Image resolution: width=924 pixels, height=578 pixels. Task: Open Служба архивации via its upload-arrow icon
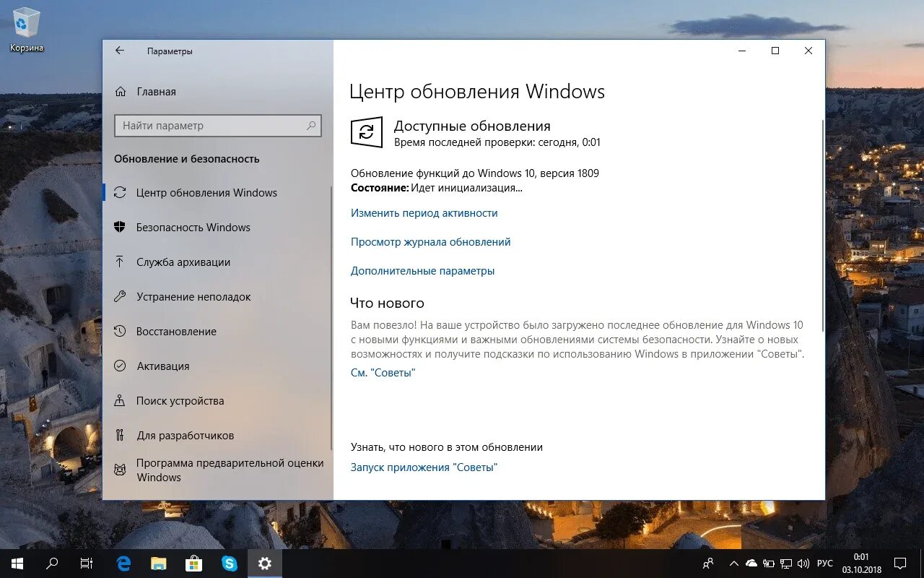click(x=120, y=262)
